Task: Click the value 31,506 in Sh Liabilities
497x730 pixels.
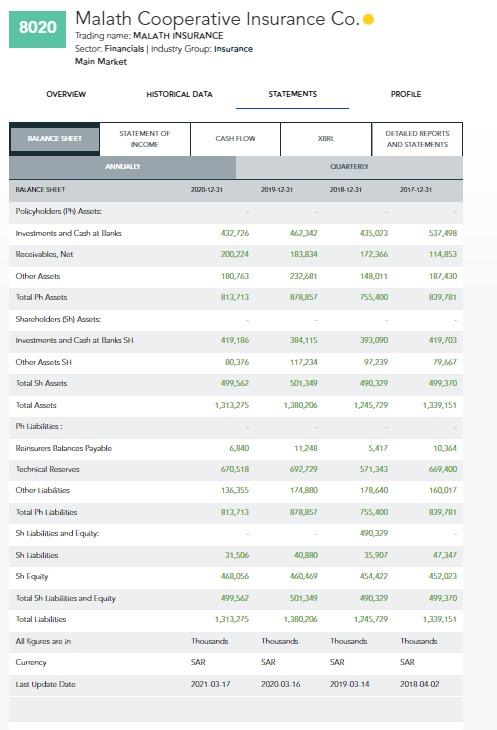Action: click(237, 555)
